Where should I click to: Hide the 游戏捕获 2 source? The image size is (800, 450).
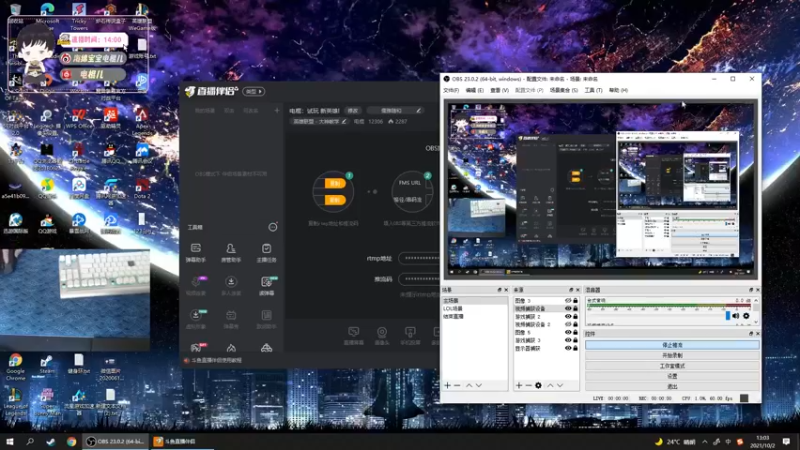pos(568,316)
